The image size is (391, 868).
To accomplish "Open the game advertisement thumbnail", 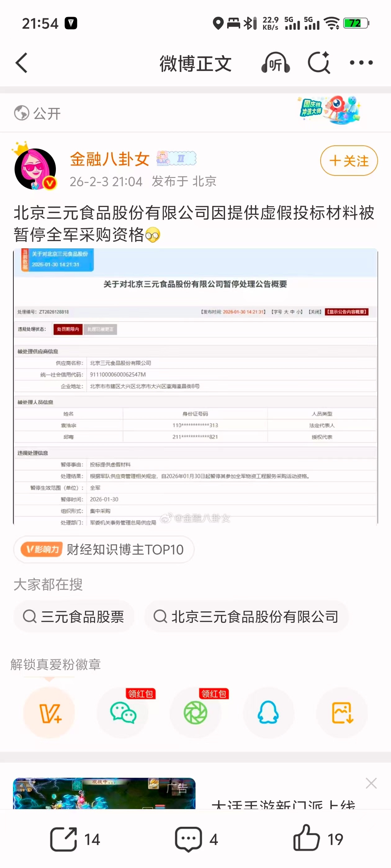I will click(104, 793).
